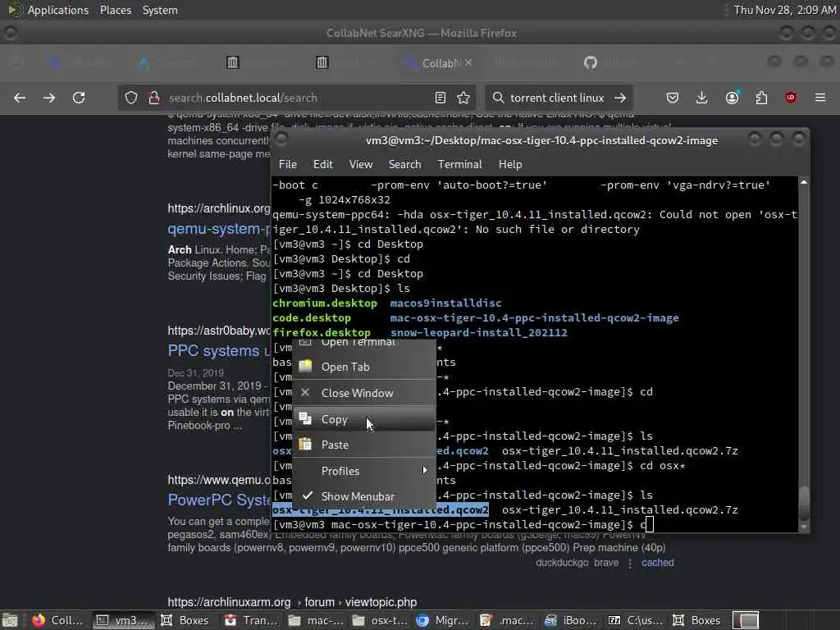Switch to the first Boxes taskbar item
840x630 pixels.
[x=185, y=620]
